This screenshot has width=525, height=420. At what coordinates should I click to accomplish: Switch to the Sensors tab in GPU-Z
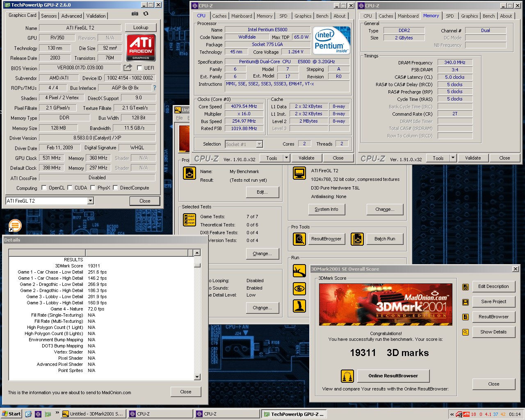[x=49, y=16]
